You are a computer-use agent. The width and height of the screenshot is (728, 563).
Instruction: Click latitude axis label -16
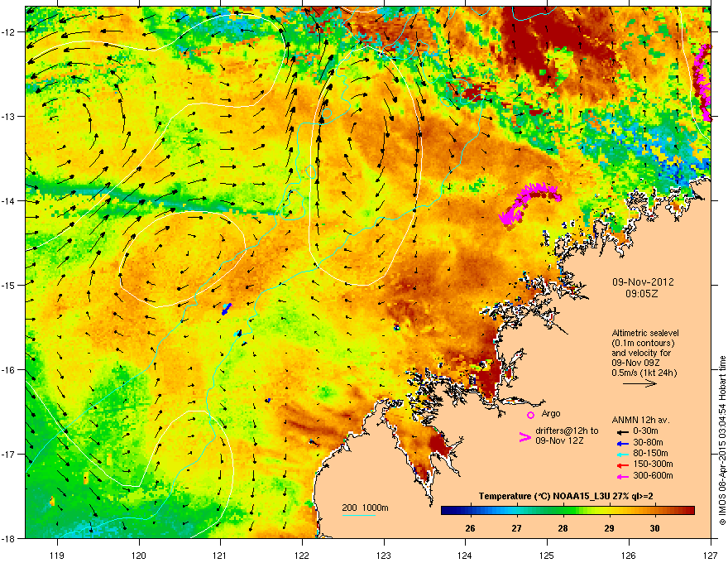pyautogui.click(x=9, y=370)
